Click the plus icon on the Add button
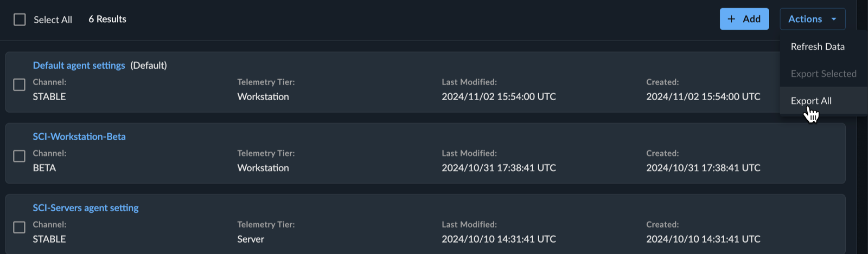The image size is (868, 254). (x=731, y=19)
